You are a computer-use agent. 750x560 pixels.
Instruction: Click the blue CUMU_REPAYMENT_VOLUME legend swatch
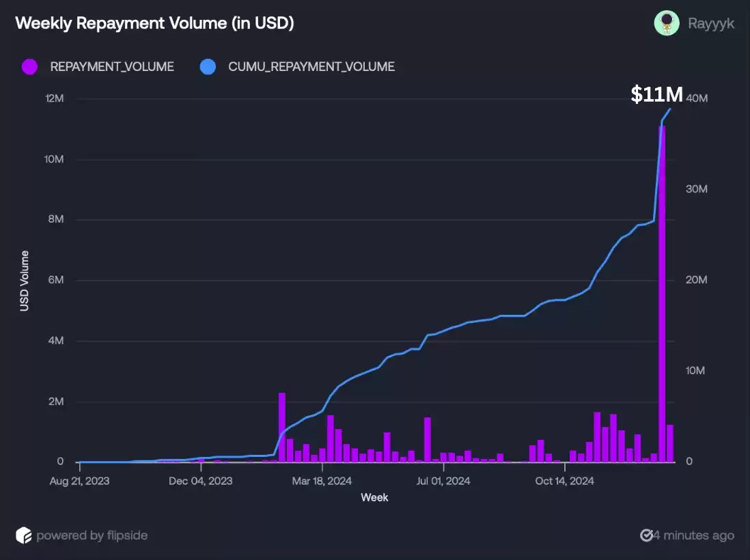coord(208,67)
